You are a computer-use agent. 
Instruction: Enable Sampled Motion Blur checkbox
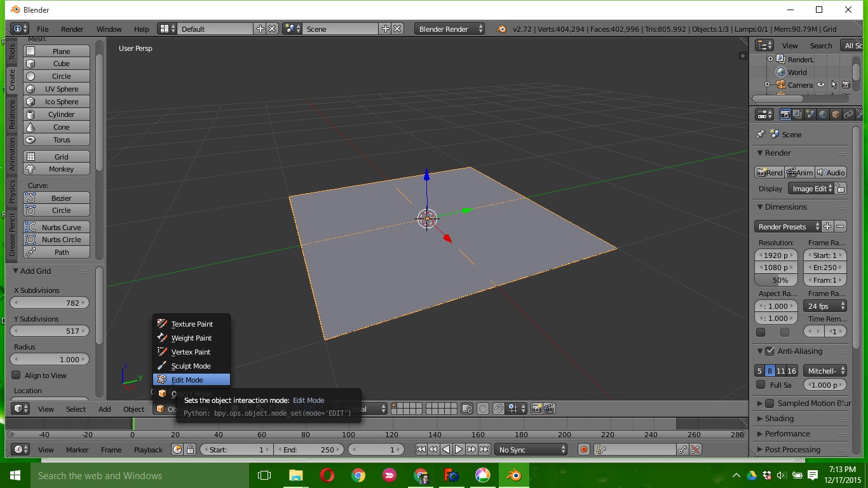click(x=770, y=403)
